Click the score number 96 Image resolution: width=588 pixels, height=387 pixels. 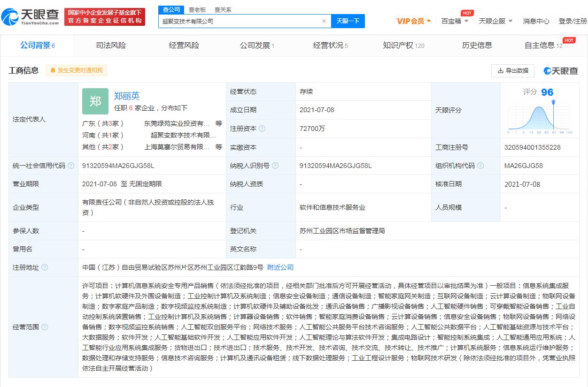click(x=547, y=92)
